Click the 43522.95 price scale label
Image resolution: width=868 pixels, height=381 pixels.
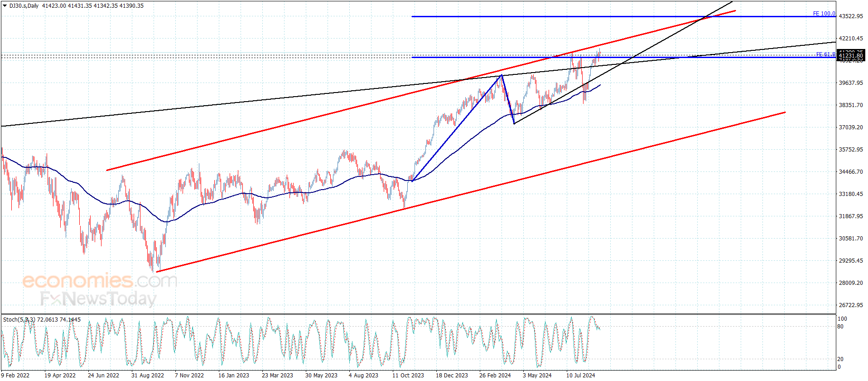[851, 16]
